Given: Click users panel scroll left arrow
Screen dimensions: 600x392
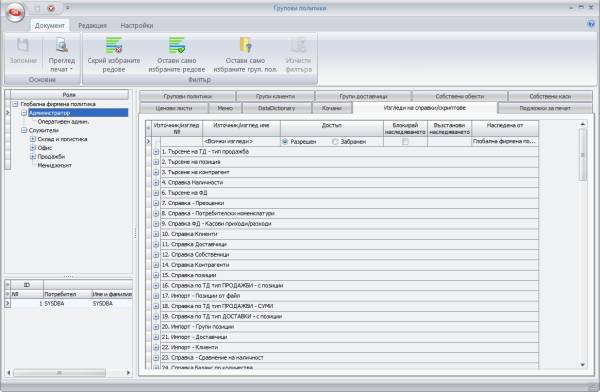Looking at the screenshot, I should pyautogui.click(x=9, y=372).
